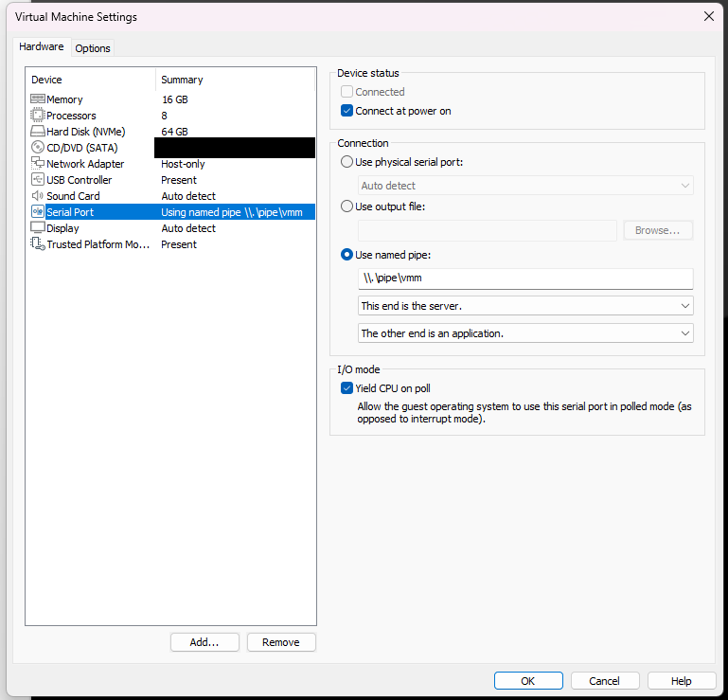The width and height of the screenshot is (728, 700).
Task: Select the Processors chip icon
Action: pos(38,115)
